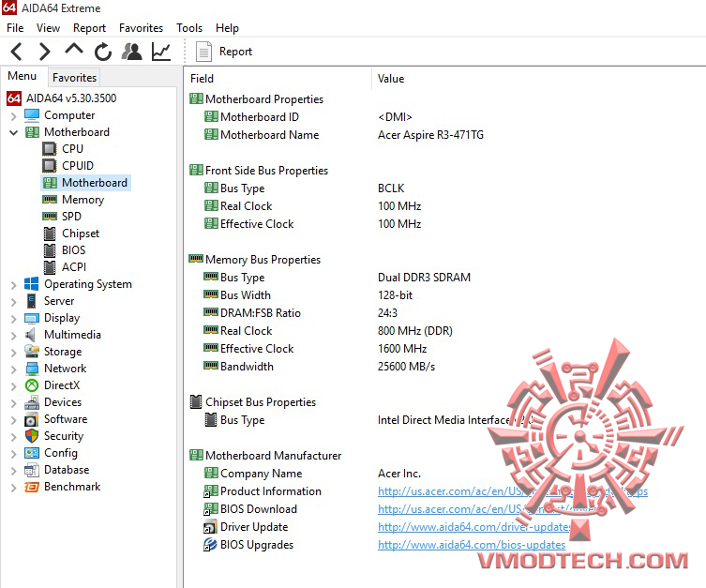Generate a Report from the toolbar
Viewport: 706px width, 588px height.
tap(224, 52)
